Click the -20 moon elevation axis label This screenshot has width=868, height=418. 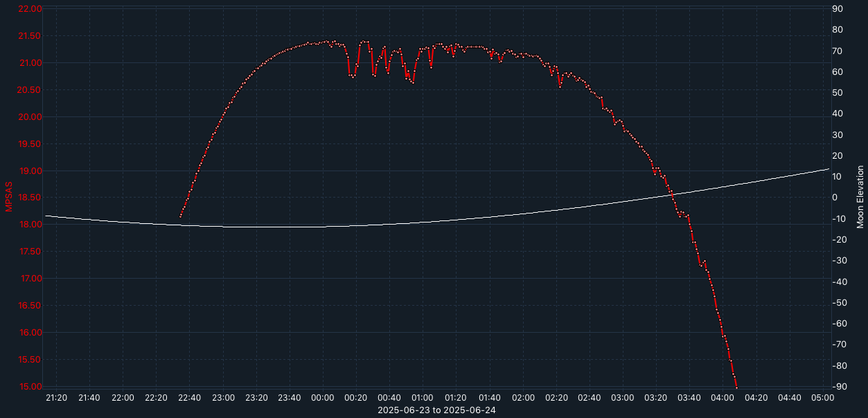click(x=838, y=240)
